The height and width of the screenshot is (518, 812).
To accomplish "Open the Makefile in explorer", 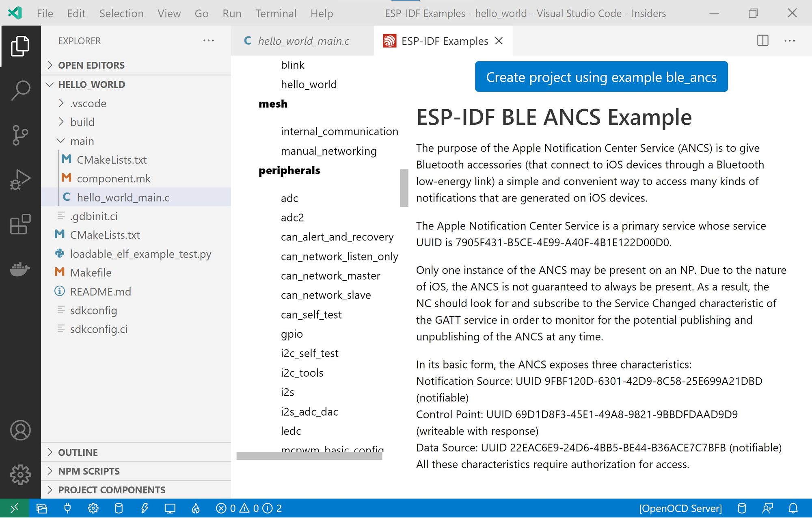I will click(x=136, y=273).
